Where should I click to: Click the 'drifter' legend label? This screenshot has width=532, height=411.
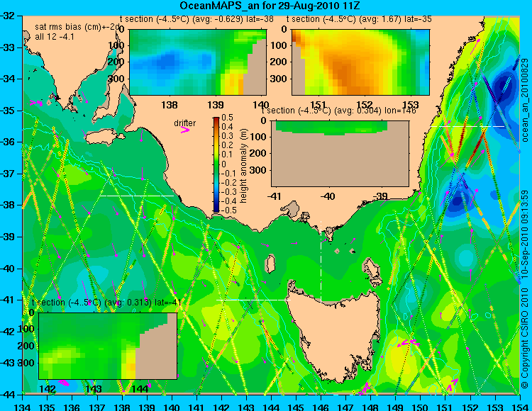coord(185,123)
